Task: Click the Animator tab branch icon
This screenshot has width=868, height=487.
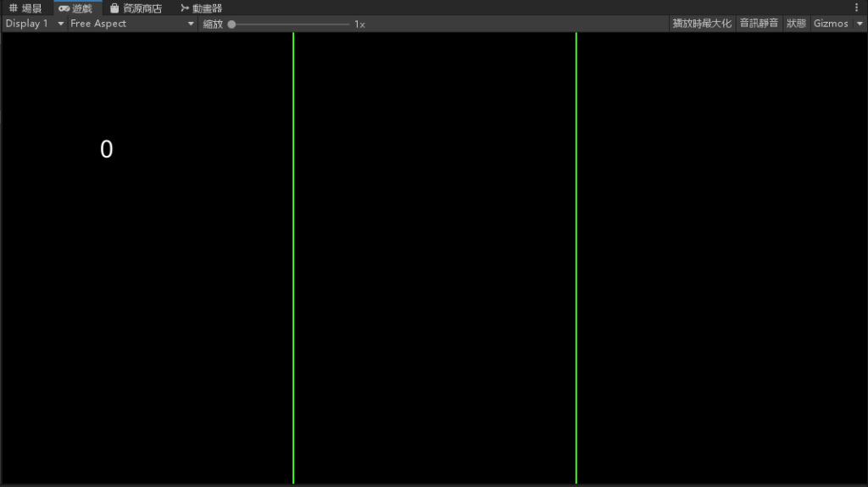Action: 185,8
